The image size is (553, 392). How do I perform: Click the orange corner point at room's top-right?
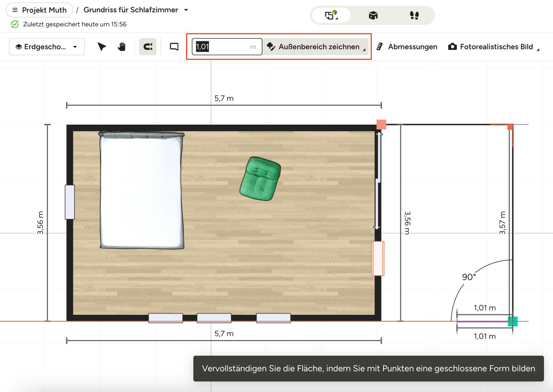[x=381, y=125]
